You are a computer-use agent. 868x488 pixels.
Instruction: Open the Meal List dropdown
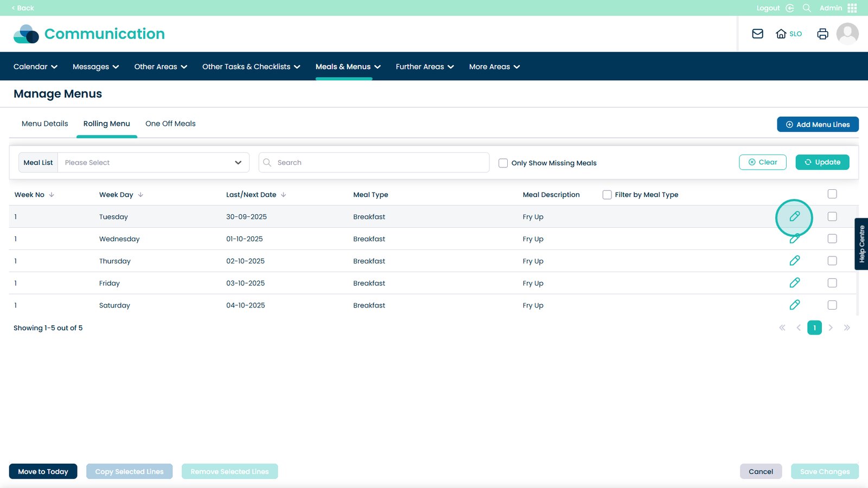tap(153, 163)
